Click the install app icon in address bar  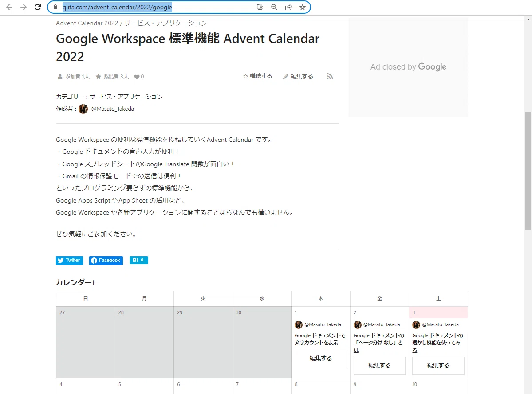260,7
